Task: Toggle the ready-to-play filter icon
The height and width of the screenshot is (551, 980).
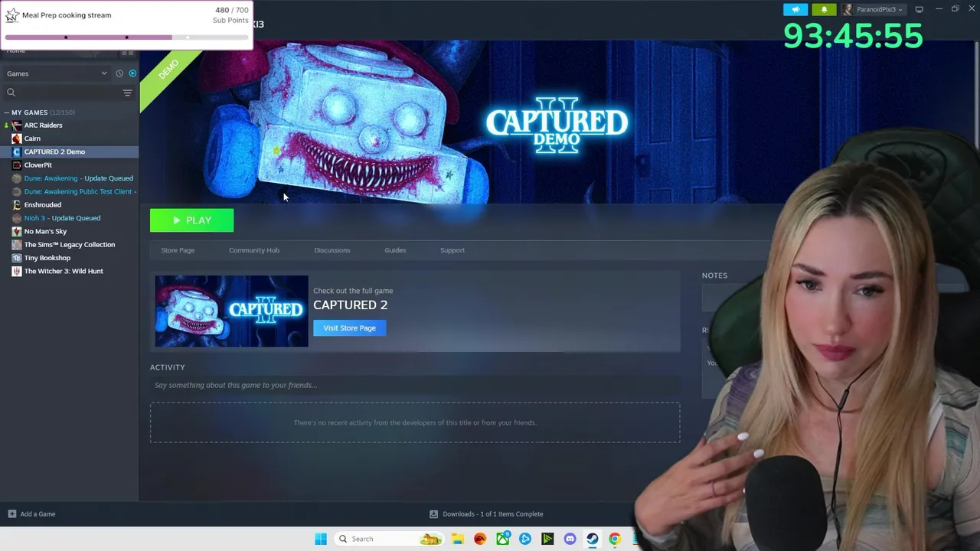Action: click(132, 73)
